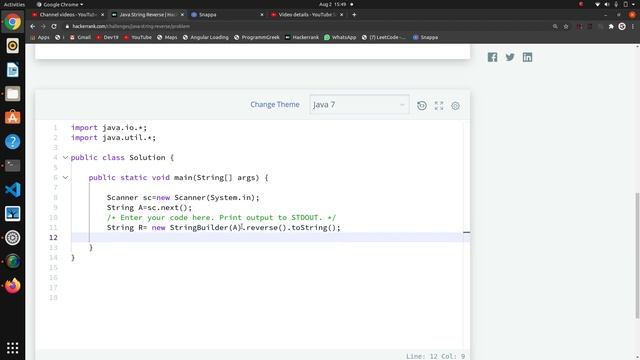This screenshot has width=640, height=360.
Task: Open the Aug 2 15:49 clock panel
Action: [333, 4]
